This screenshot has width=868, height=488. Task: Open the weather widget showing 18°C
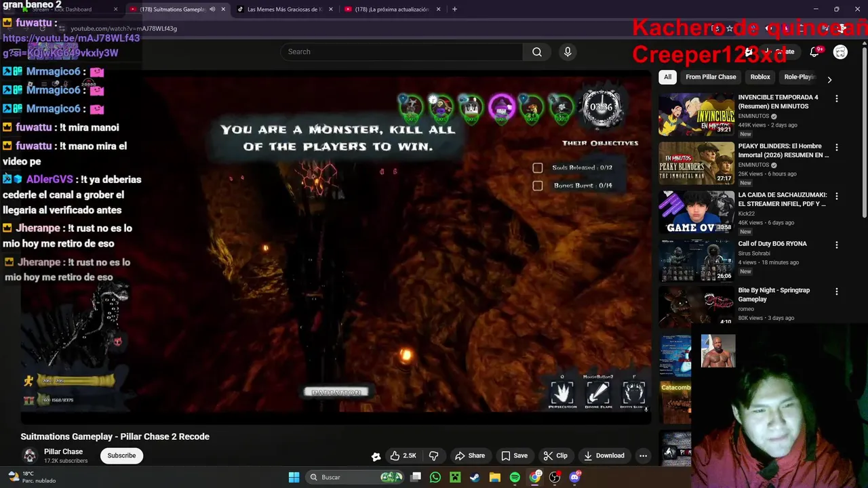31,477
